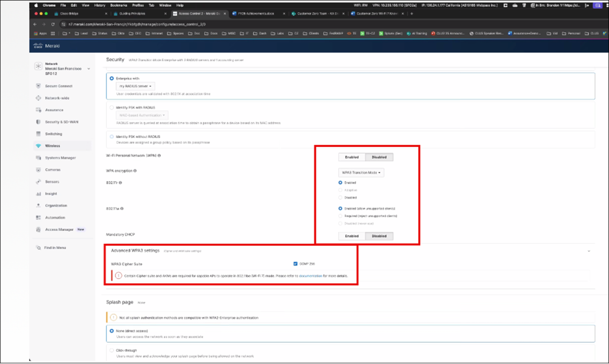Click the Switching icon in sidebar
Screen dimensions: 609x364
pos(38,134)
